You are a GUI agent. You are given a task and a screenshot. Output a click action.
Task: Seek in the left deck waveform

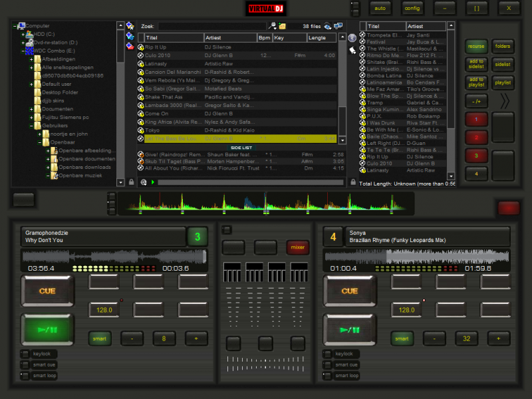pyautogui.click(x=114, y=257)
